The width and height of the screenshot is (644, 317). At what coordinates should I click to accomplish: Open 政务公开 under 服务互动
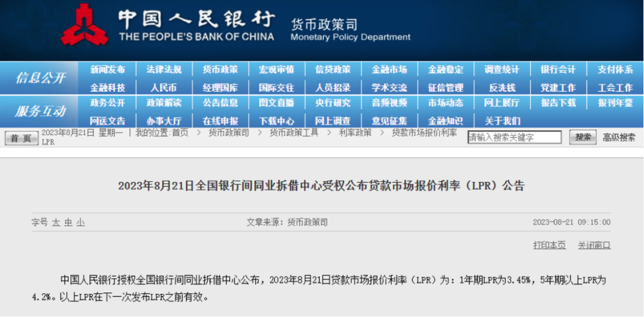[107, 103]
